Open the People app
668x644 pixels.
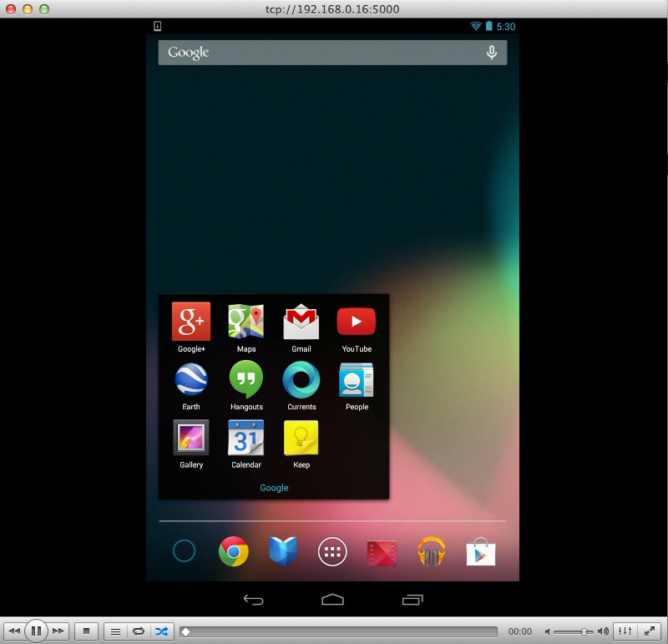click(356, 379)
